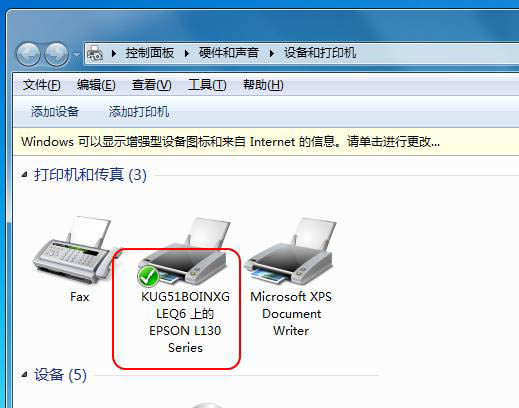Click the yellow Windows information bar
The width and height of the screenshot is (519, 408).
coord(266,142)
